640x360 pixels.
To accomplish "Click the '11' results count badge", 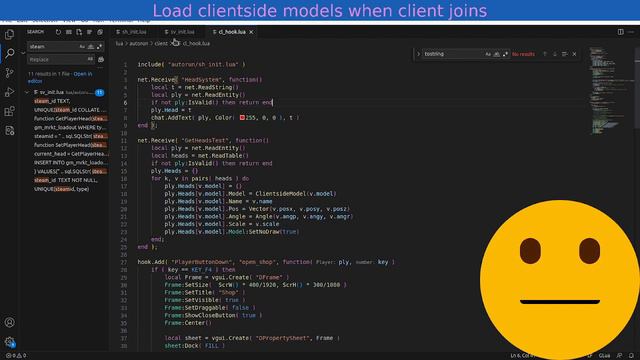I will 99,93.
